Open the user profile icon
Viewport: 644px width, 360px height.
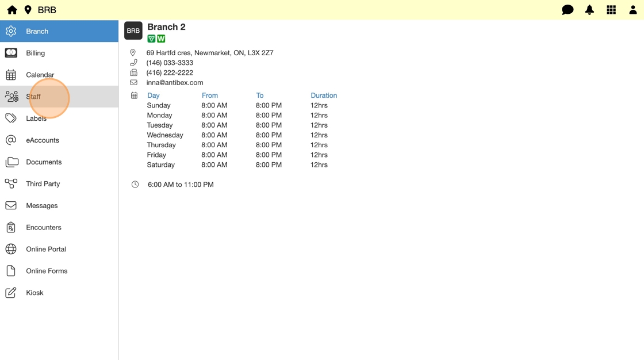632,10
